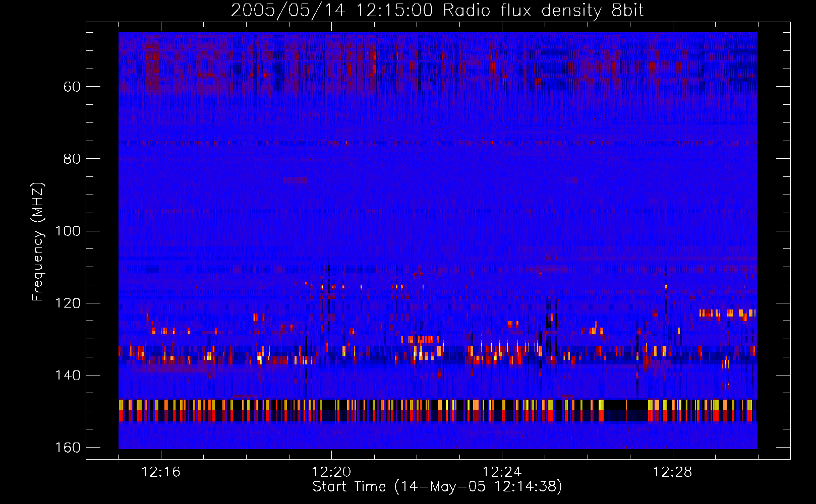Click the 80 frequency tick label
This screenshot has height=504, width=816.
pos(72,159)
